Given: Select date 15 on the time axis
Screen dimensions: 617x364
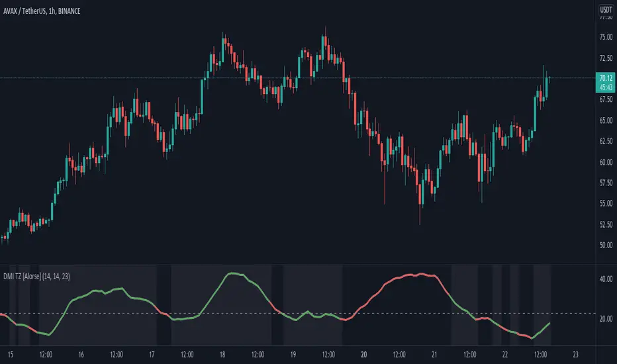Looking at the screenshot, I should tap(10, 353).
